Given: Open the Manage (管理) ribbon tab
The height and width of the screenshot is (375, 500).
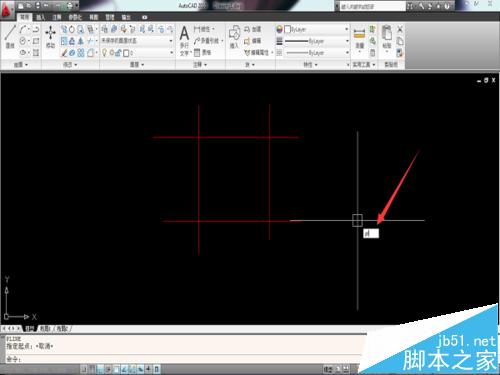Looking at the screenshot, I should (x=110, y=17).
